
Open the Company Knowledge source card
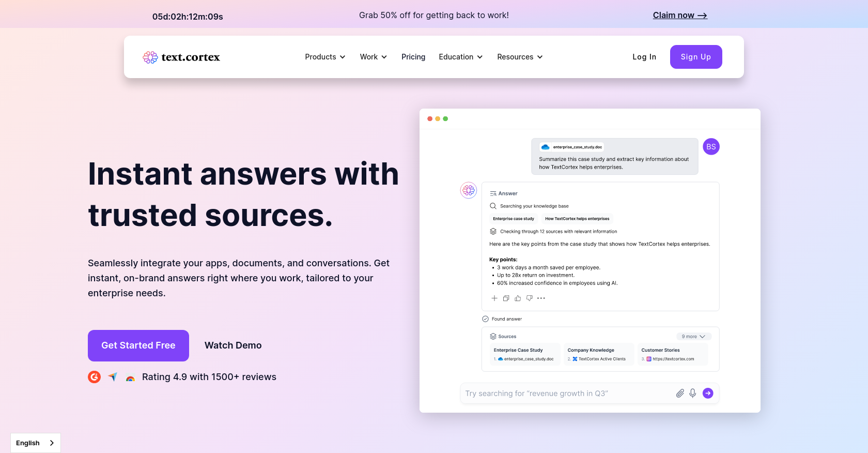[599, 354]
